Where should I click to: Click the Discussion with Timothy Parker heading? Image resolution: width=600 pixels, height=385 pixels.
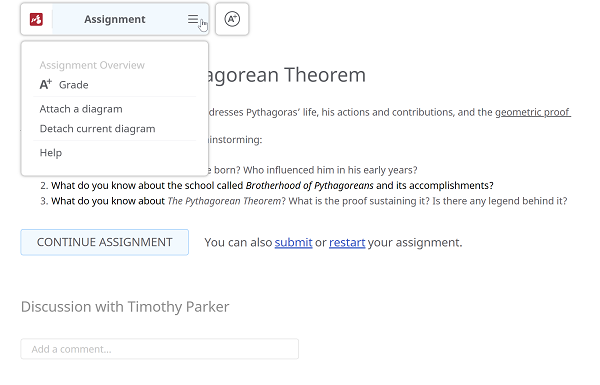point(125,307)
